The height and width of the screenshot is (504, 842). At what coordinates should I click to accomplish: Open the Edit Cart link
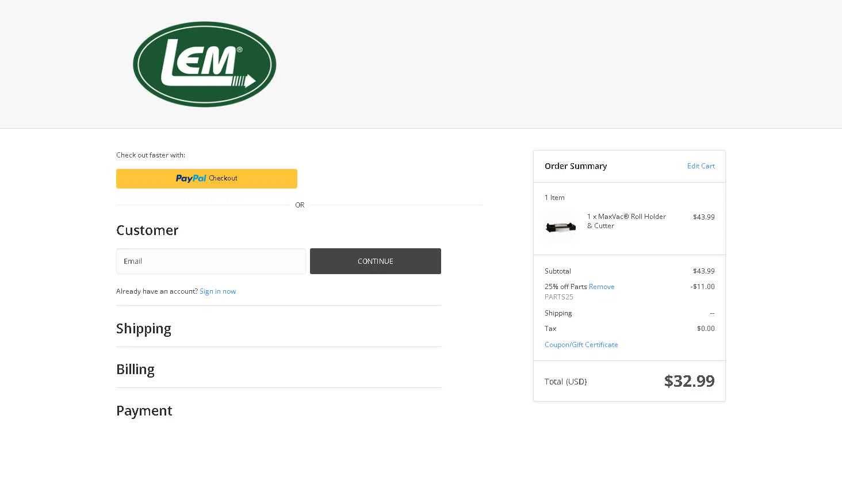701,166
